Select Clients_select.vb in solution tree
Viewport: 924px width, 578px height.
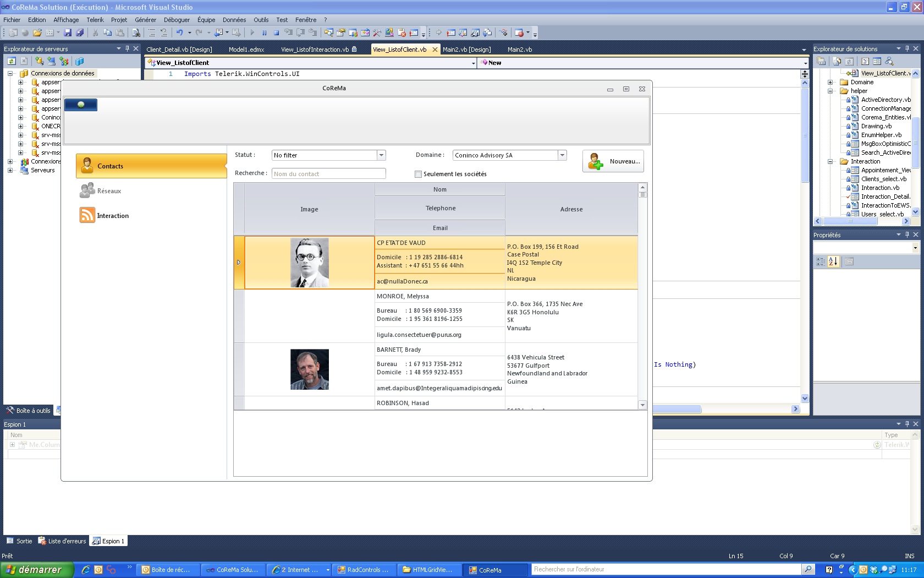pyautogui.click(x=884, y=179)
